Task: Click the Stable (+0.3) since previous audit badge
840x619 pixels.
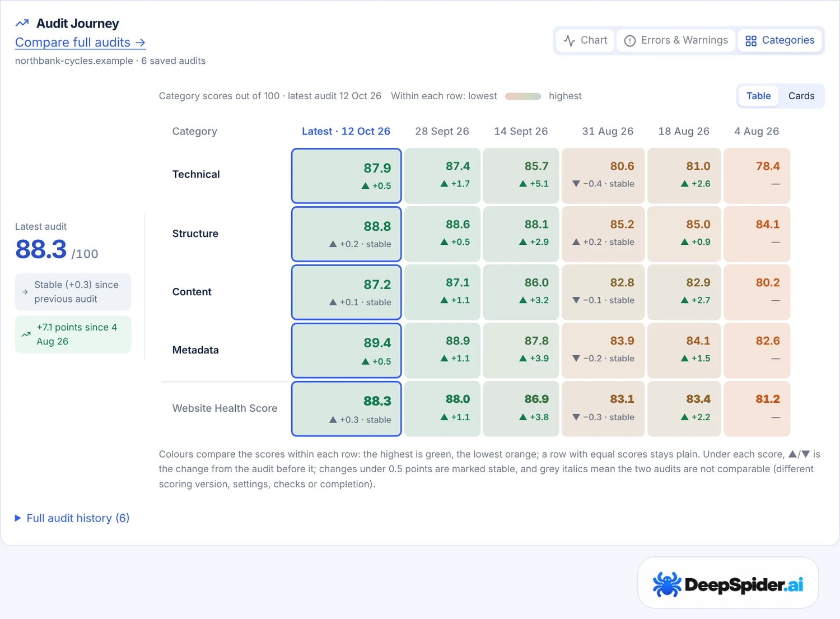Action: point(73,292)
